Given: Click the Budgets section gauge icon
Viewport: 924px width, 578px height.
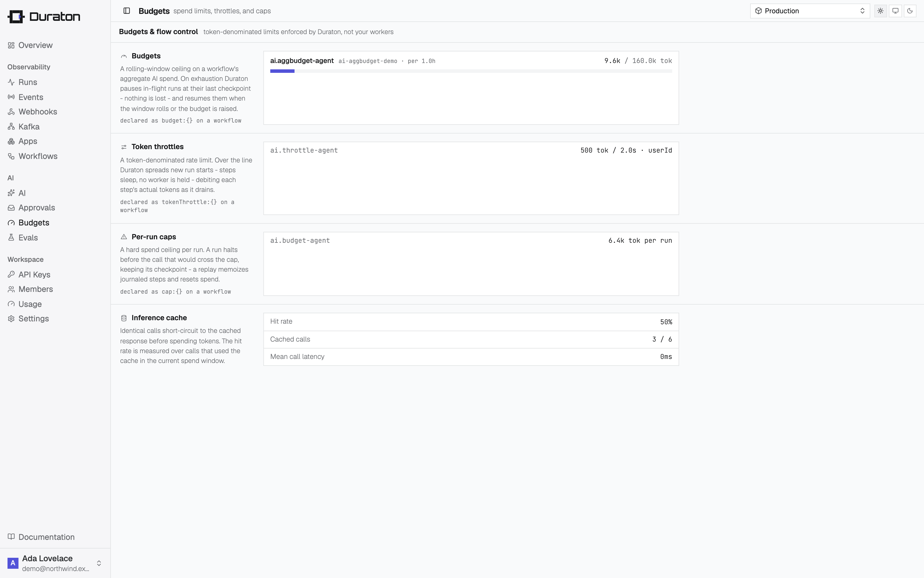Looking at the screenshot, I should click(124, 56).
